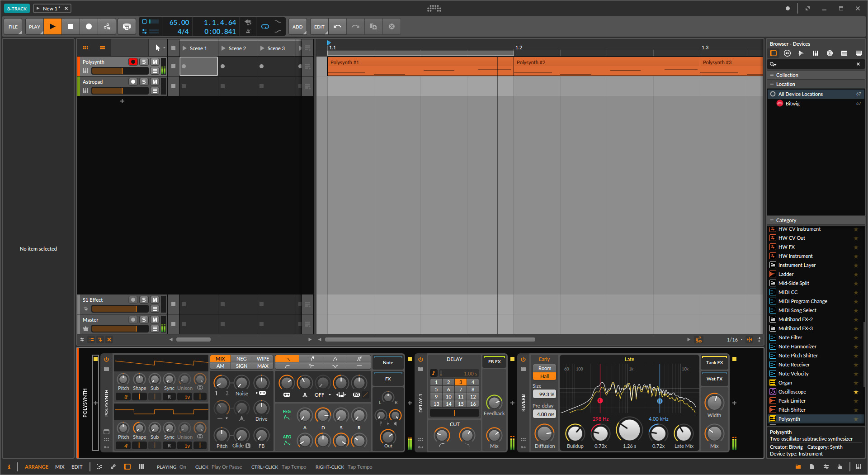Open the samples browser icon
The width and height of the screenshot is (868, 475).
click(801, 53)
